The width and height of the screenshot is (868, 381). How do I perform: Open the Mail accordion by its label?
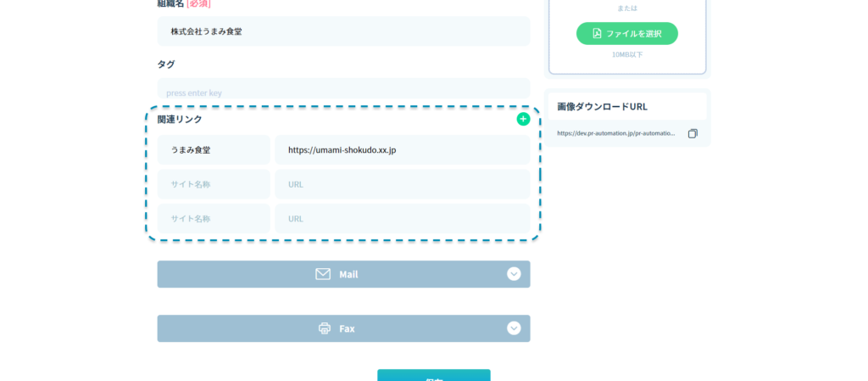(348, 274)
